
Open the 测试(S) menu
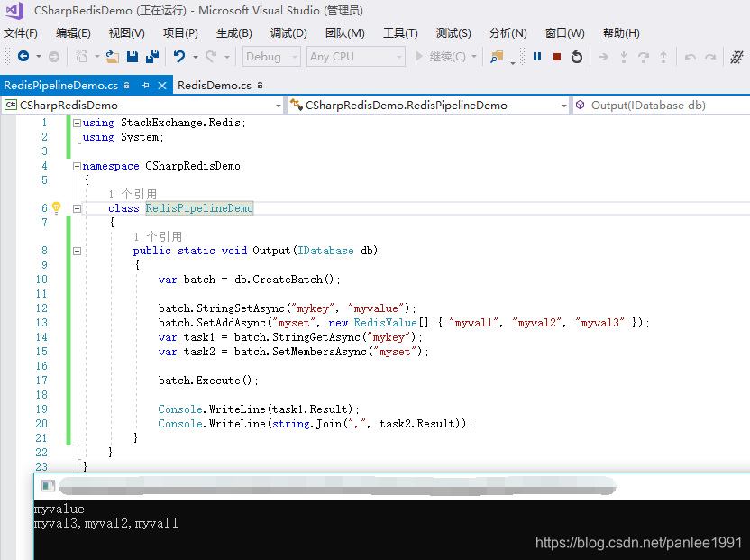tap(453, 33)
